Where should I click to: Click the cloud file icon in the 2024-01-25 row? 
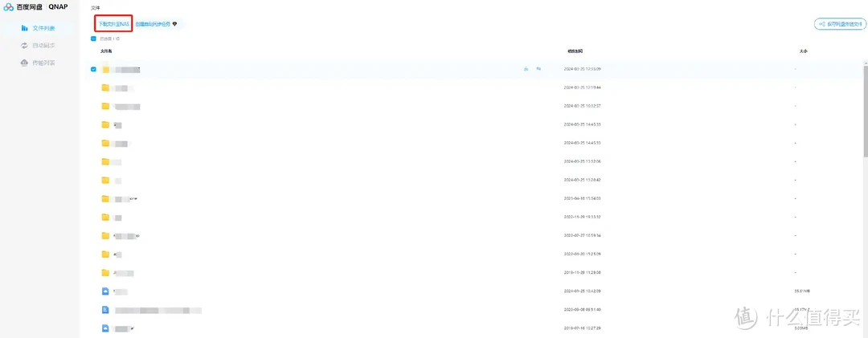point(106,291)
